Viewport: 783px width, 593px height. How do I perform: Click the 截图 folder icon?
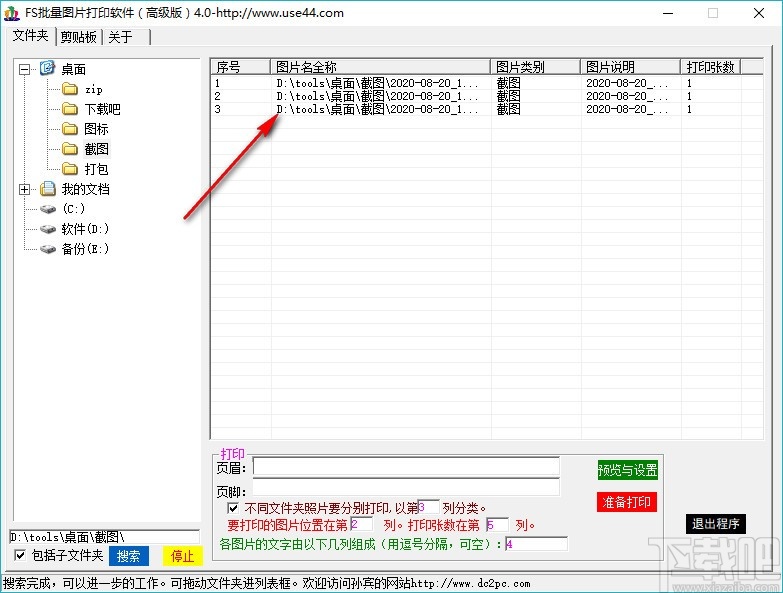pos(70,149)
